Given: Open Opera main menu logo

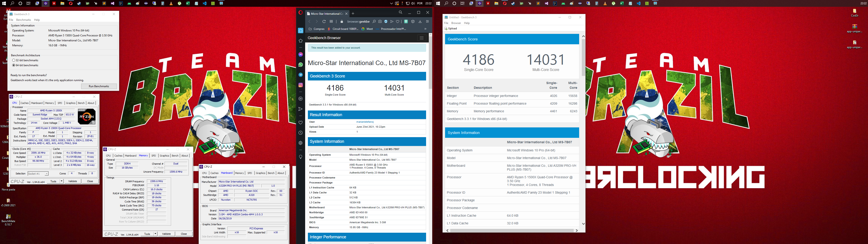Looking at the screenshot, I should 301,12.
